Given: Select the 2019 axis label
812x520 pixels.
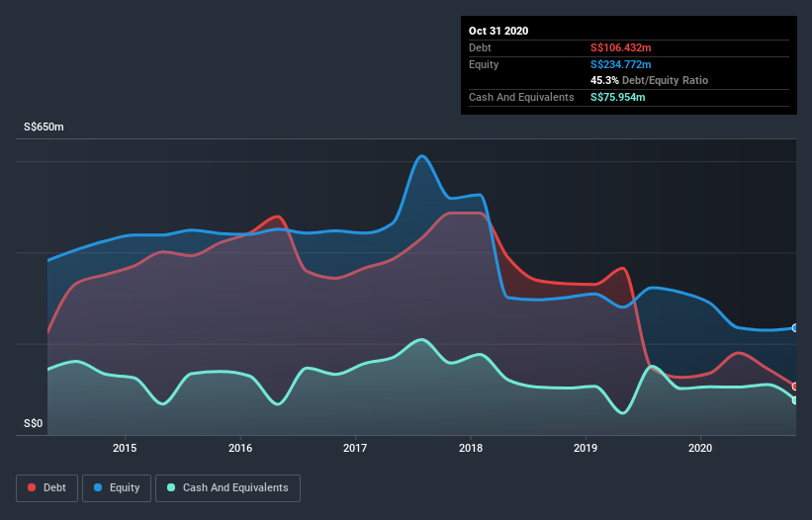Looking at the screenshot, I should (x=586, y=448).
